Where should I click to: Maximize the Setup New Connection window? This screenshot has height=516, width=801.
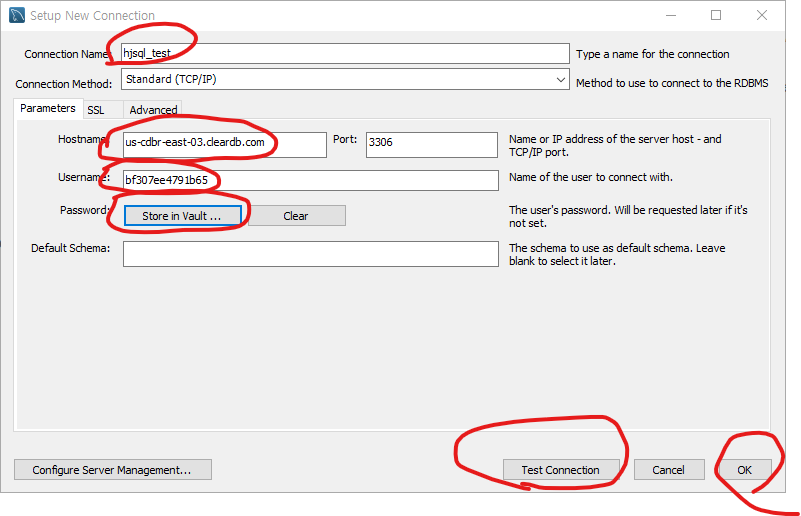click(x=716, y=15)
